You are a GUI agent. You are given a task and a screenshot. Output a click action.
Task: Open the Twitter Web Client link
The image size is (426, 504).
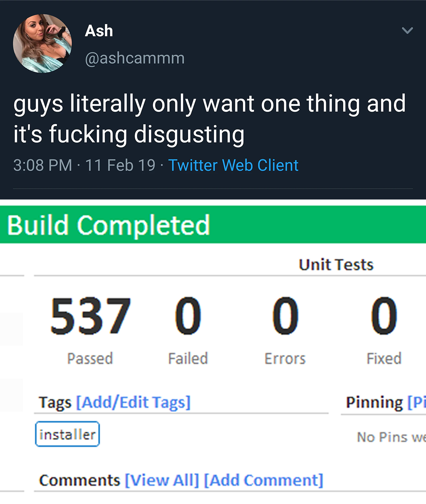(233, 165)
